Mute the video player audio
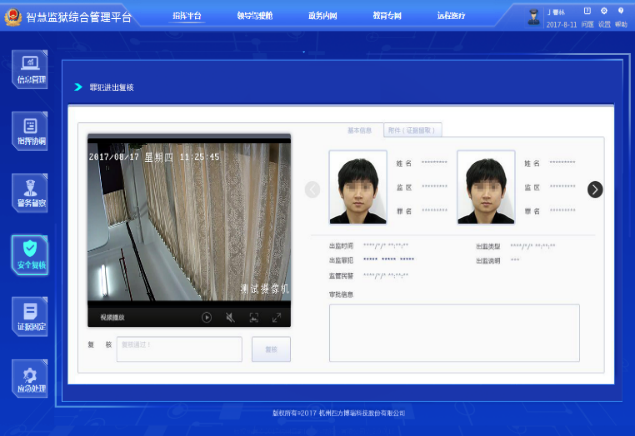Image resolution: width=635 pixels, height=436 pixels. [x=230, y=317]
